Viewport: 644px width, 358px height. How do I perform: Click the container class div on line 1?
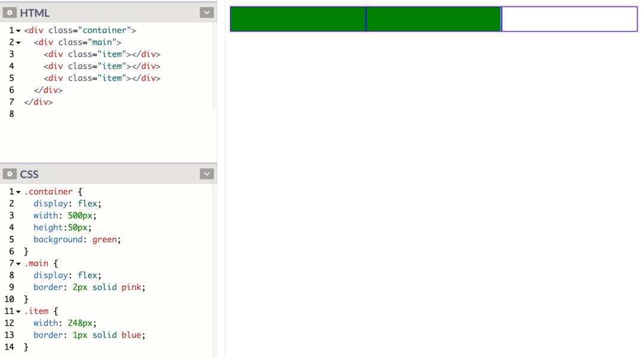coord(80,30)
